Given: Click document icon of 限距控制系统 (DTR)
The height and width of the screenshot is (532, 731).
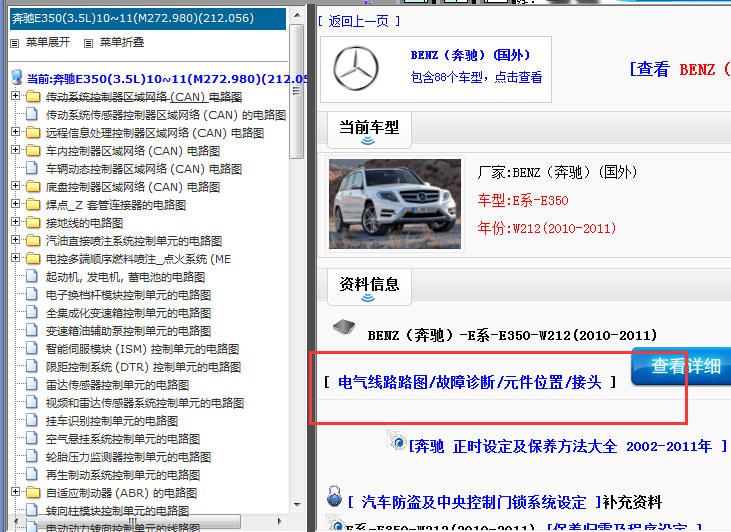Looking at the screenshot, I should tap(32, 366).
